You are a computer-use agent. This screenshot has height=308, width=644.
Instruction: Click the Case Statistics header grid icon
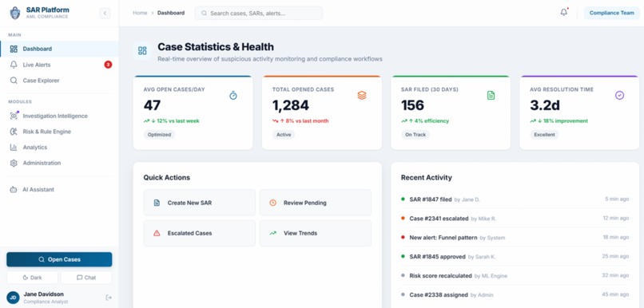(x=142, y=51)
